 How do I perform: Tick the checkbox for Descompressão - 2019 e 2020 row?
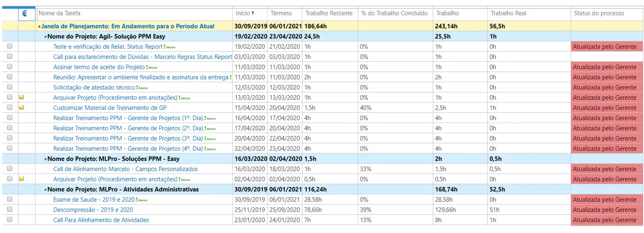tap(10, 209)
